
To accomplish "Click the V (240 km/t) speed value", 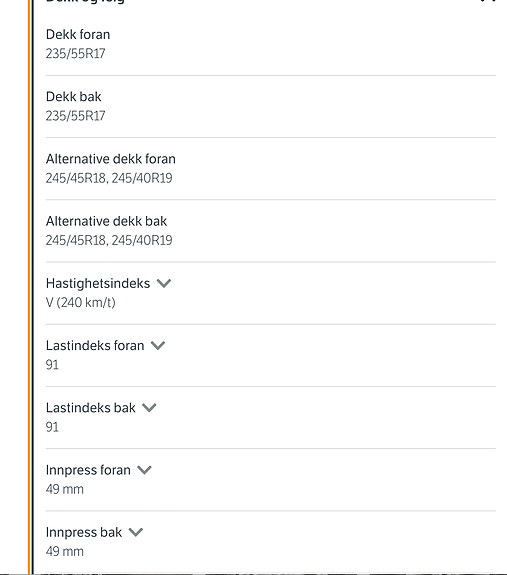I will 81,303.
